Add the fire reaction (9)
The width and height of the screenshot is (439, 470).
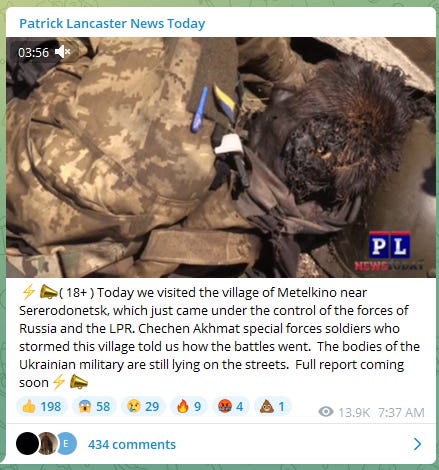[x=189, y=406]
